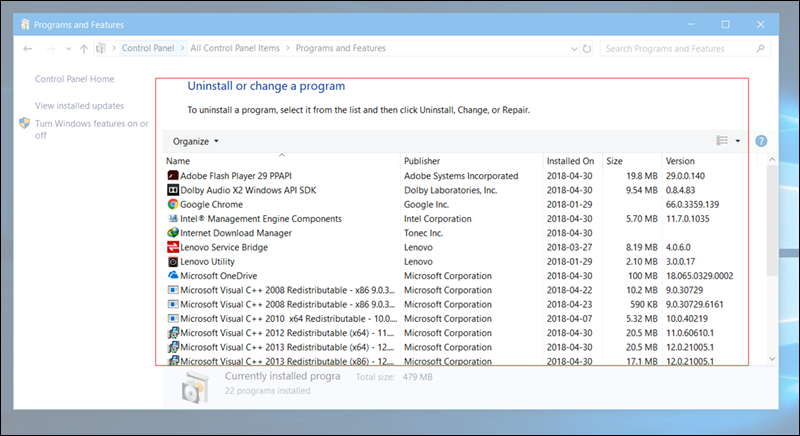Click the Dolby Audio X2 icon
800x436 pixels.
click(172, 190)
